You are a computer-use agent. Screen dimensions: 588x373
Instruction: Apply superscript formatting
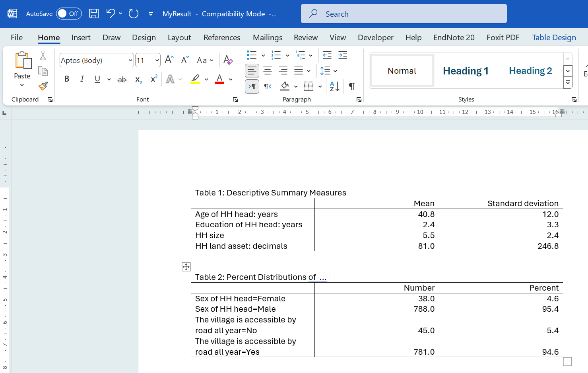(153, 79)
